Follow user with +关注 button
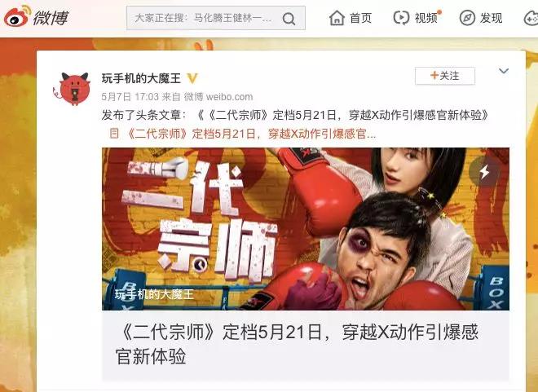The height and width of the screenshot is (392, 538). (x=445, y=76)
